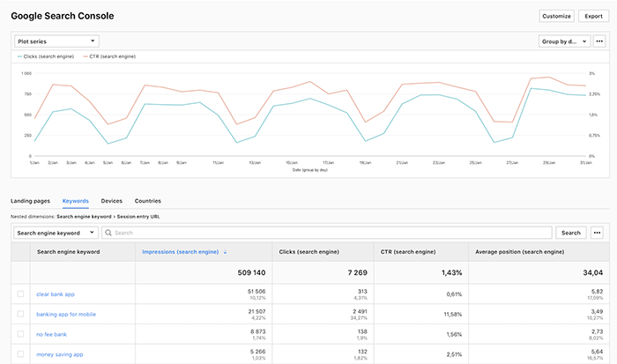617x364 pixels.
Task: Expand the Plot series dropdown
Action: (x=56, y=41)
